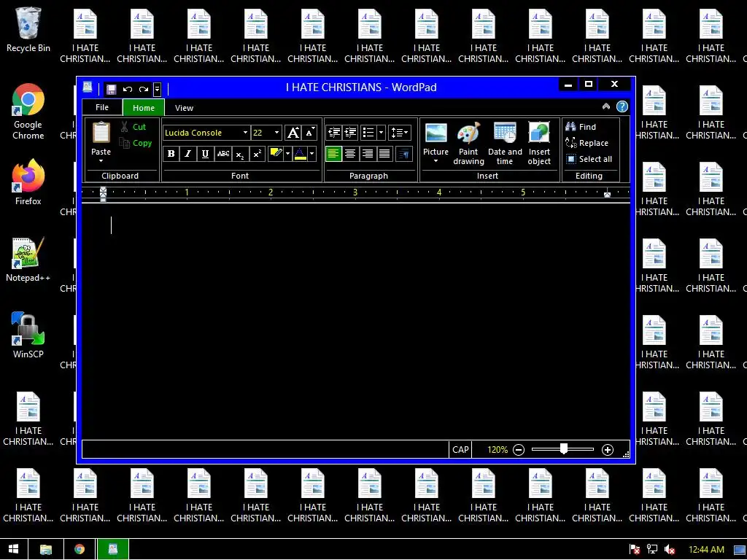Viewport: 747px width, 560px height.
Task: Click the Save icon in quick access toolbar
Action: click(111, 89)
